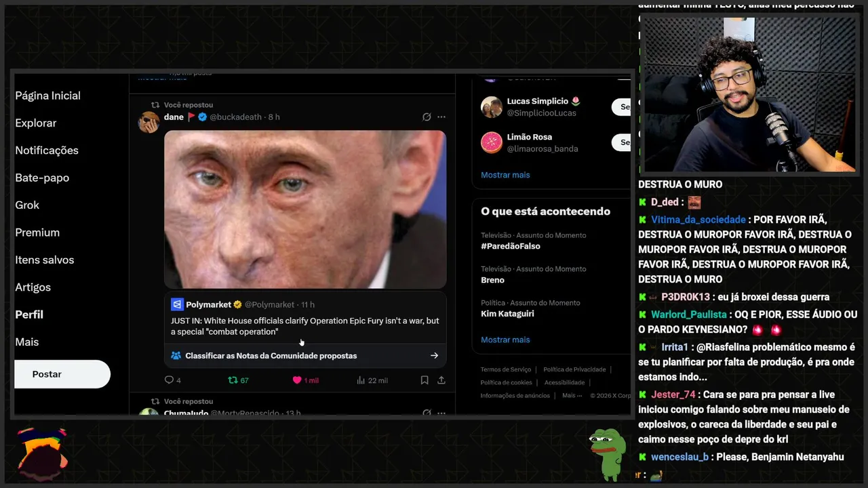The width and height of the screenshot is (868, 488).
Task: Open the quoted Polymarket post text
Action: tap(304, 326)
